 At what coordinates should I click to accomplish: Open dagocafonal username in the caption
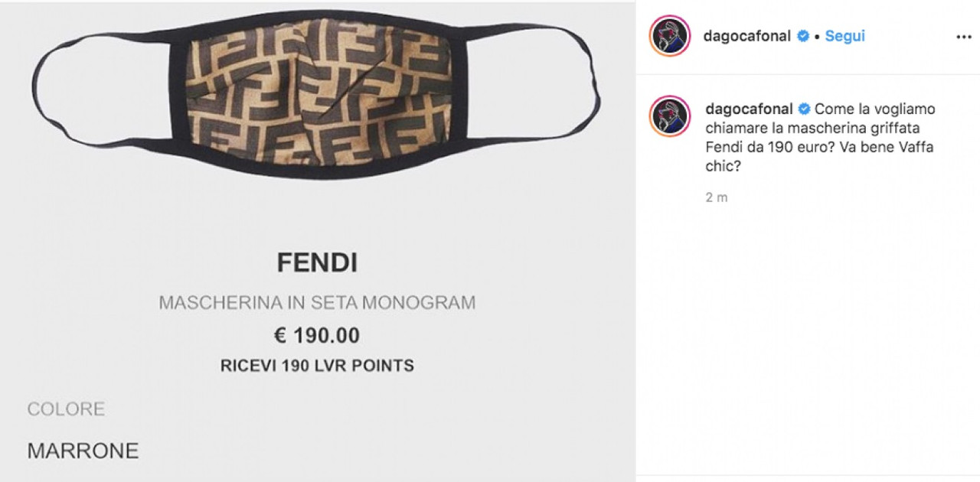click(750, 109)
